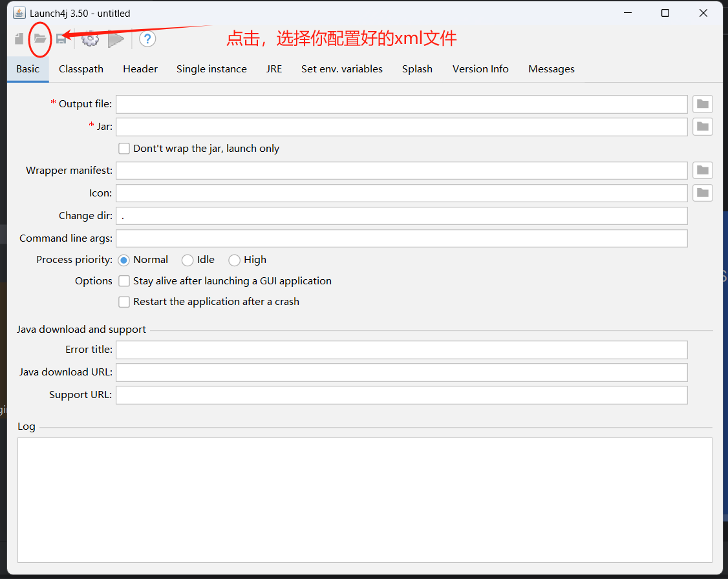
Task: Click into the Support URL field
Action: [401, 395]
